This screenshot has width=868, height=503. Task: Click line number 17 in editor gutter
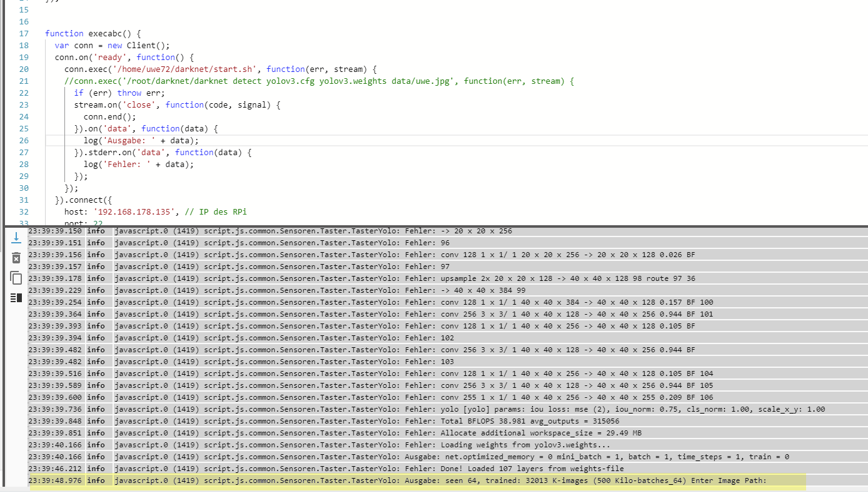pyautogui.click(x=24, y=33)
